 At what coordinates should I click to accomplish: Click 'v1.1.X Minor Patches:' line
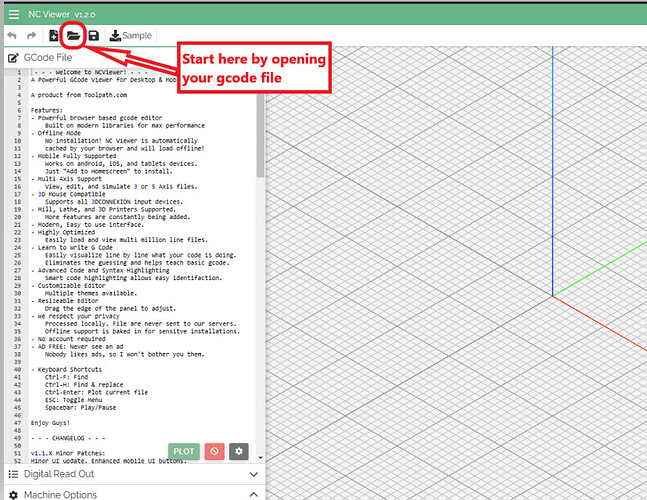(x=68, y=453)
